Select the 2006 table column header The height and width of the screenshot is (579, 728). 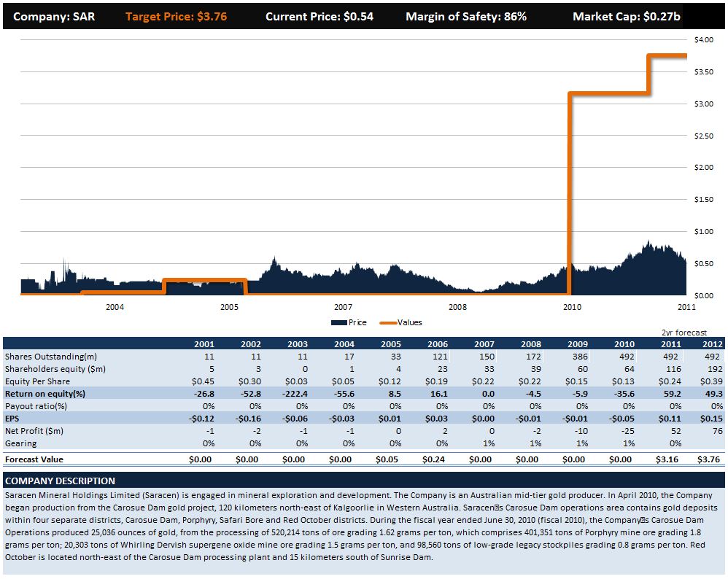pos(438,344)
